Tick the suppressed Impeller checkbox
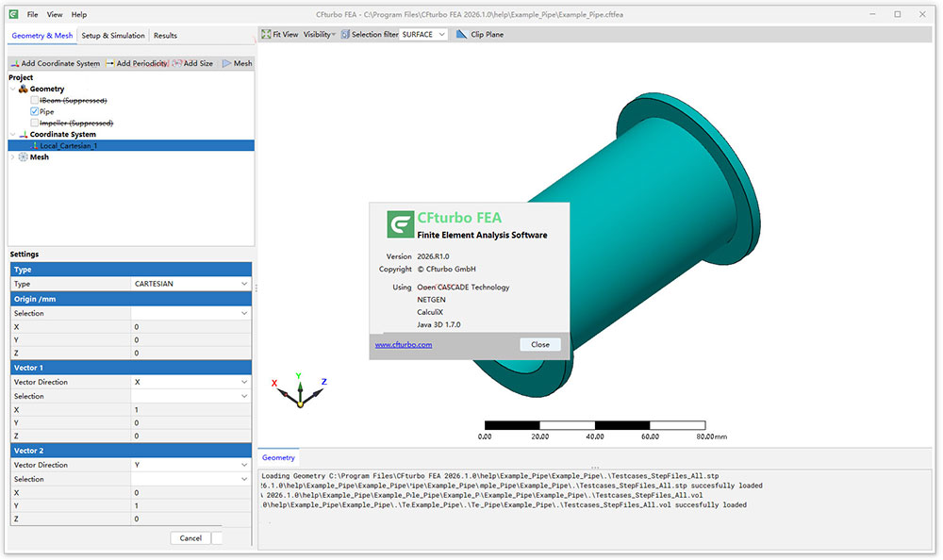The image size is (943, 560). click(35, 123)
